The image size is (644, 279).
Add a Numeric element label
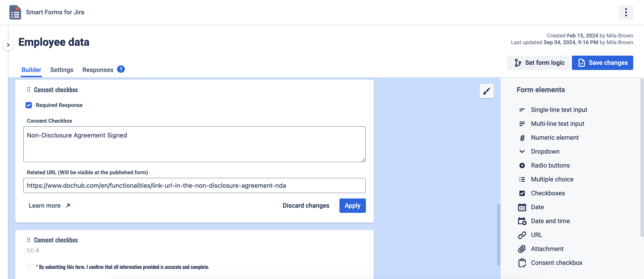555,138
